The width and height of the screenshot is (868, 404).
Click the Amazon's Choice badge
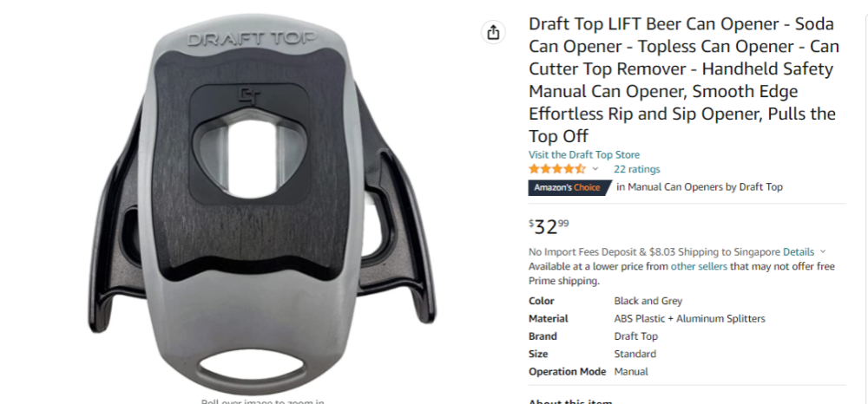[570, 187]
